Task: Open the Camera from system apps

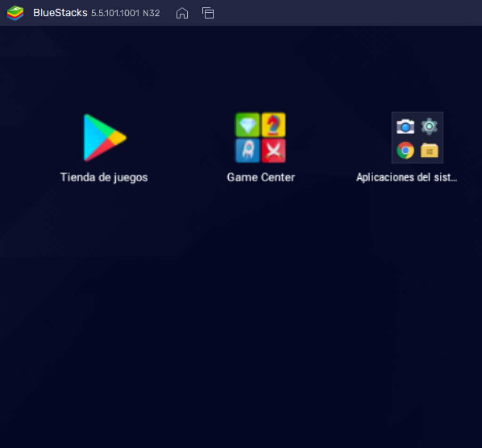Action: (404, 126)
